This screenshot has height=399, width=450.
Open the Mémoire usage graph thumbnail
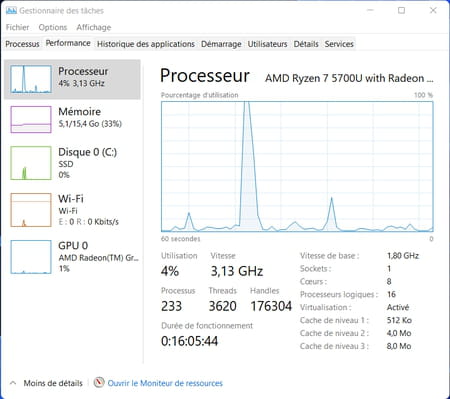[31, 119]
